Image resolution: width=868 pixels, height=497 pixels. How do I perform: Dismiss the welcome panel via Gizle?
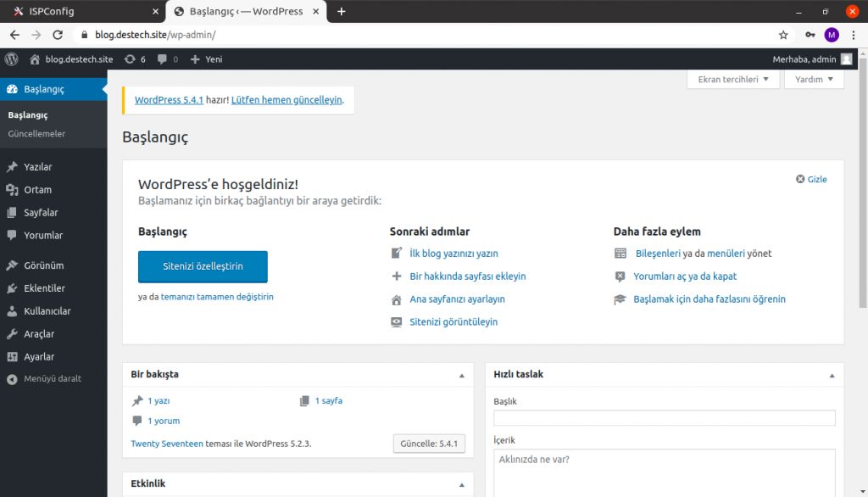tap(811, 179)
